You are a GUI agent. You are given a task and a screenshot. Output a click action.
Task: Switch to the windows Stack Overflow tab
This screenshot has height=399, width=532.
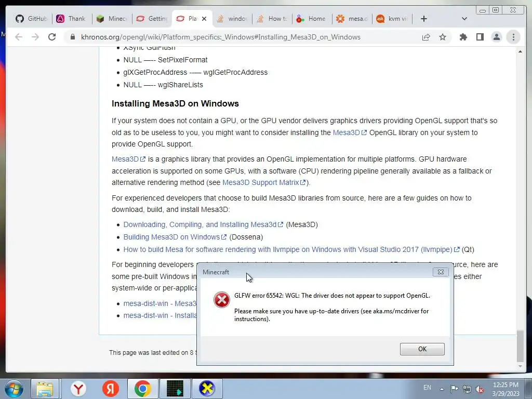click(x=232, y=19)
